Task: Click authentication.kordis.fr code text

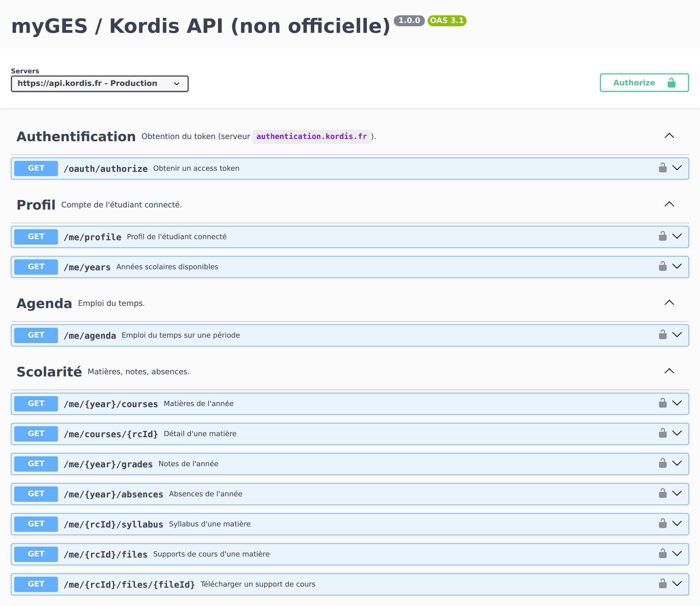Action: 312,136
